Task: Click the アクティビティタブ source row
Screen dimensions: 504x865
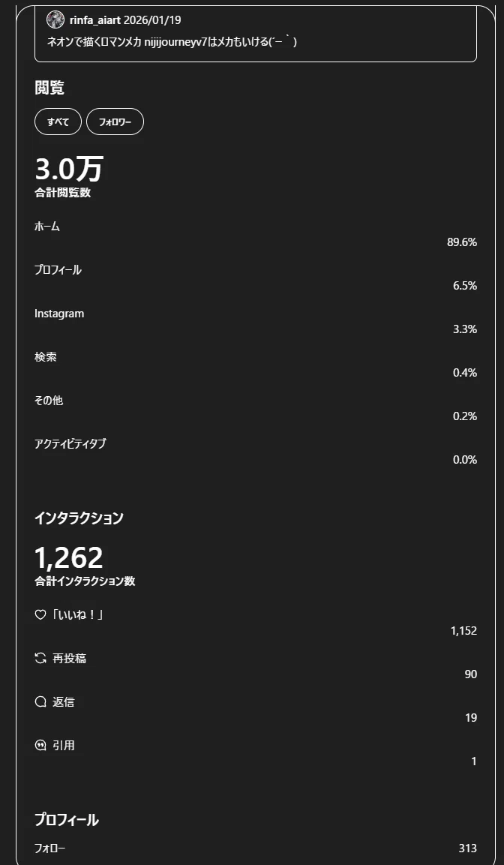Action: pyautogui.click(x=256, y=452)
